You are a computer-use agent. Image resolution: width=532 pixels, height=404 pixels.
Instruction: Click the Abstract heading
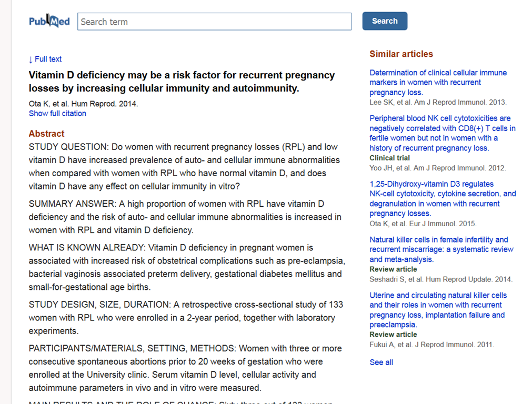[x=46, y=134]
